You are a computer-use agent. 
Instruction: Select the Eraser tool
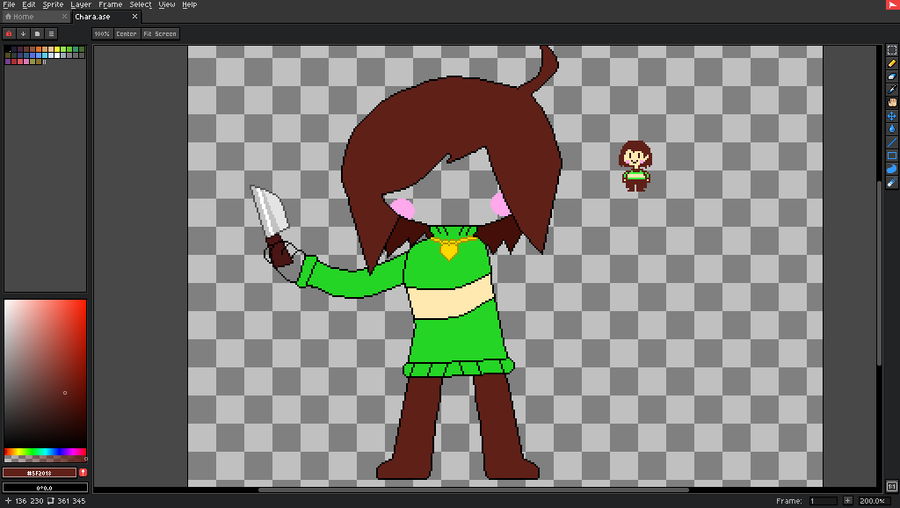891,77
